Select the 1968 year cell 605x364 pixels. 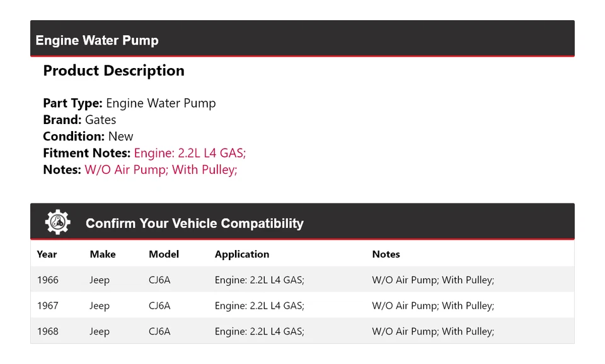tap(47, 332)
